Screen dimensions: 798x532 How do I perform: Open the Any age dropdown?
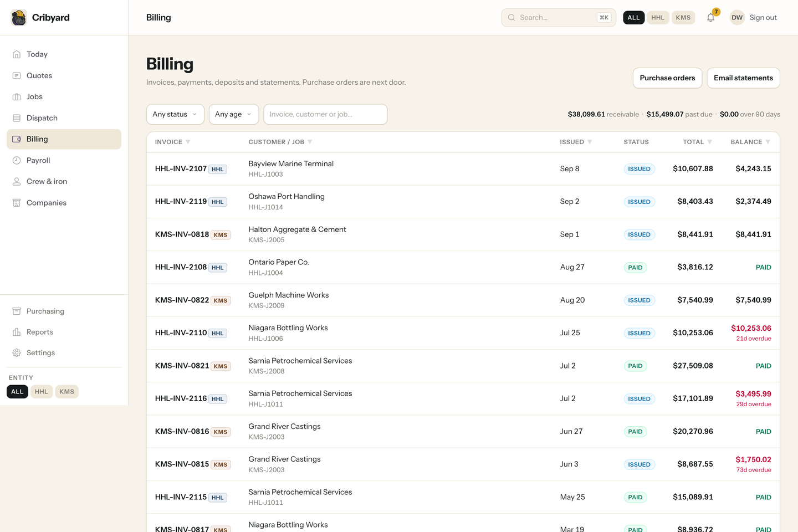(234, 114)
